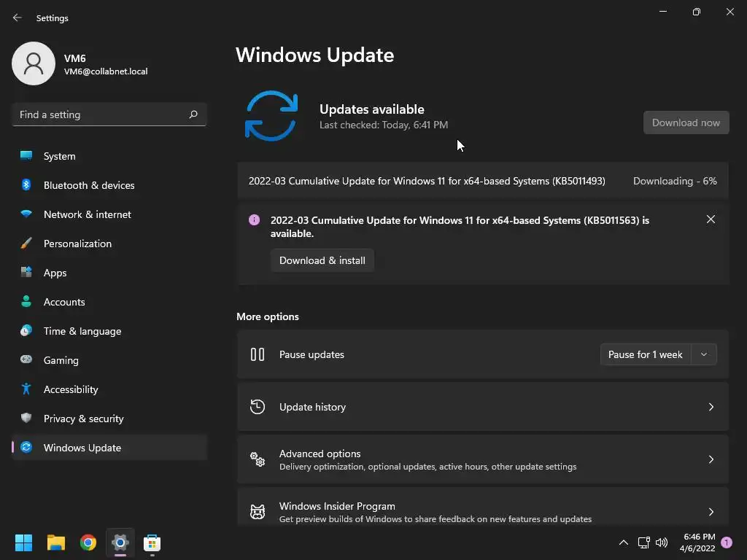Click the Settings gear taskbar icon

(120, 542)
